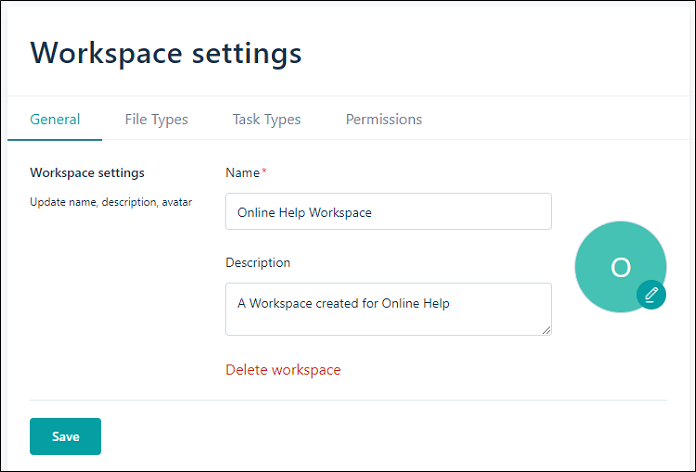Switch to the Task Types tab

266,119
